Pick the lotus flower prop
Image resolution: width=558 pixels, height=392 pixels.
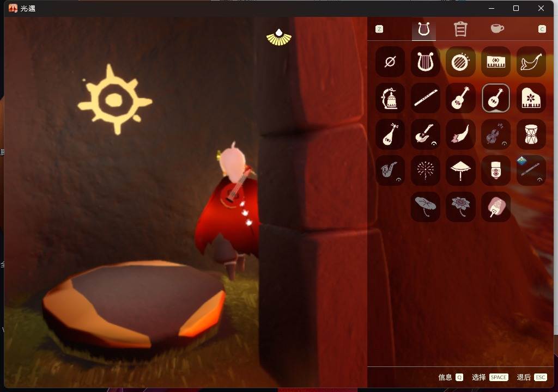[x=460, y=207]
